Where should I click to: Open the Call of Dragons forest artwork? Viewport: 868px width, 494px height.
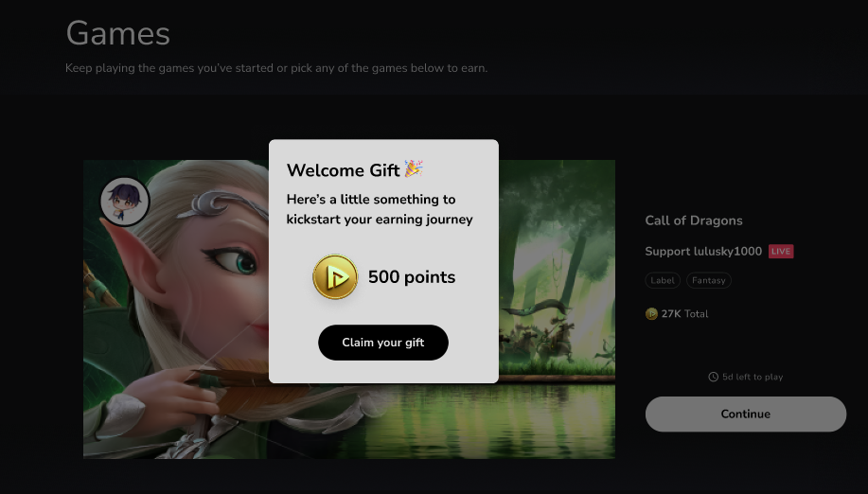click(557, 309)
